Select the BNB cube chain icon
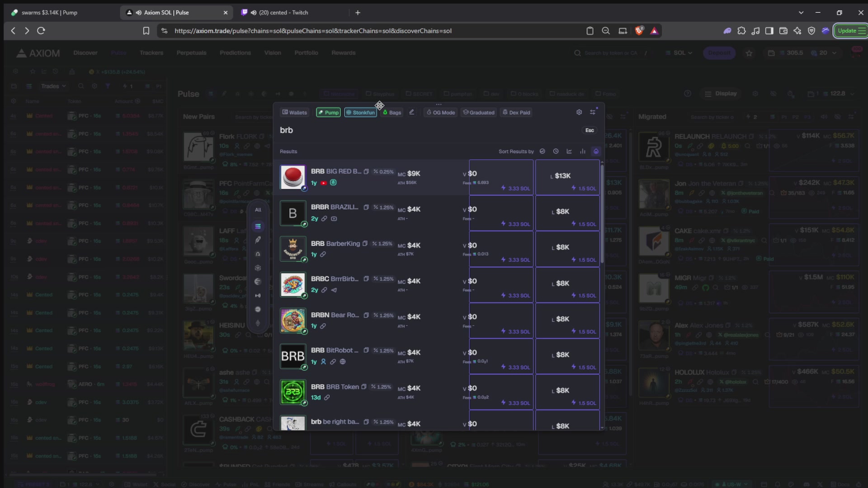Image resolution: width=868 pixels, height=488 pixels. (258, 268)
